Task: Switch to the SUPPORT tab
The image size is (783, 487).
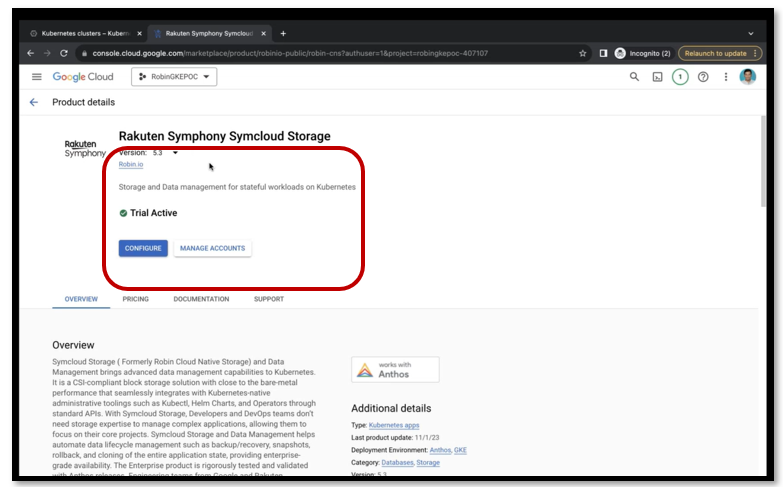Action: coord(269,299)
